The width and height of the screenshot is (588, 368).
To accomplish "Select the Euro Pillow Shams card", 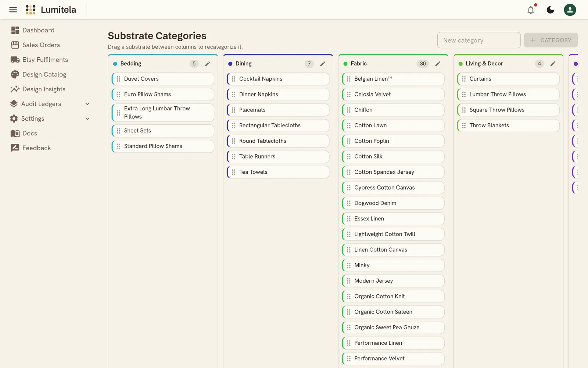I will [x=163, y=94].
